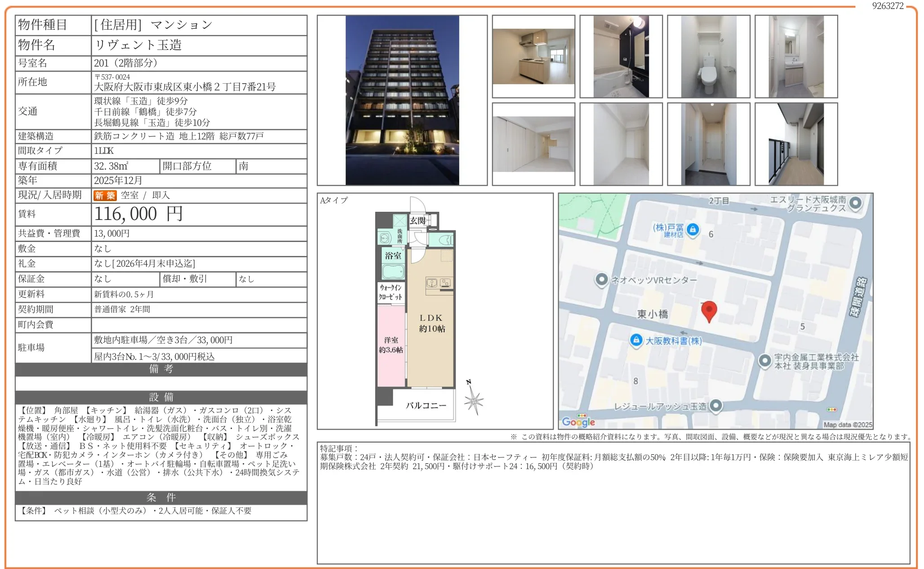924x569 pixels.
Task: Click the Google logo on map
Action: [578, 421]
